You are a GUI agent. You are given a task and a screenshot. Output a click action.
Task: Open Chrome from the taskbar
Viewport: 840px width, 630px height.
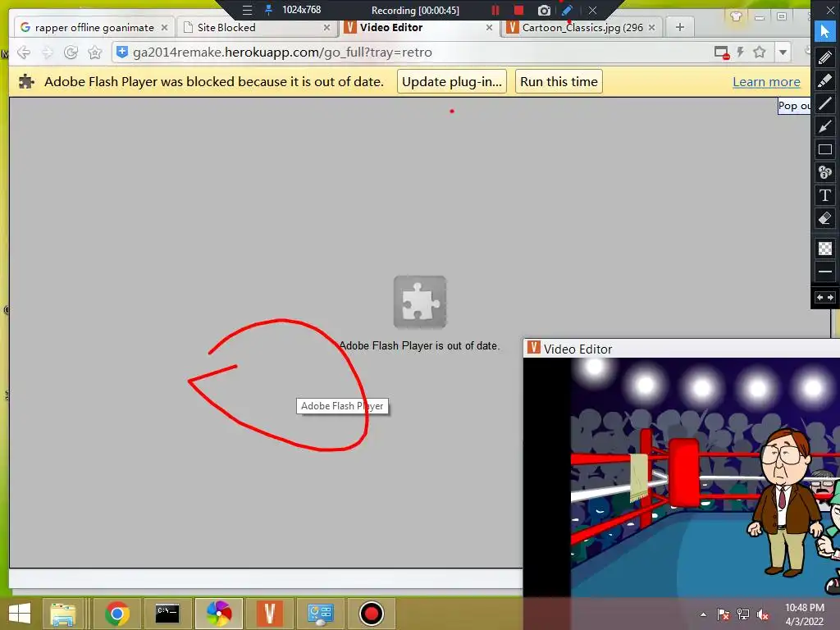click(x=116, y=614)
